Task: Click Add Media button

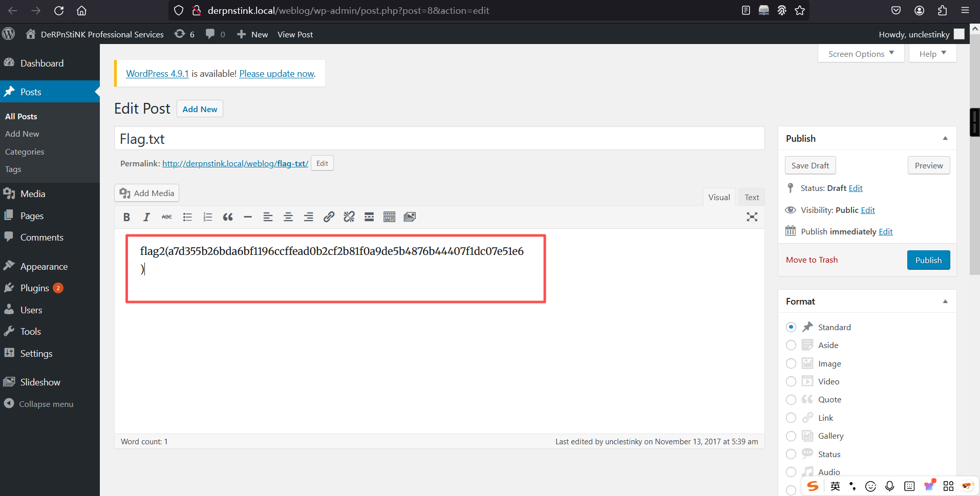Action: click(147, 193)
